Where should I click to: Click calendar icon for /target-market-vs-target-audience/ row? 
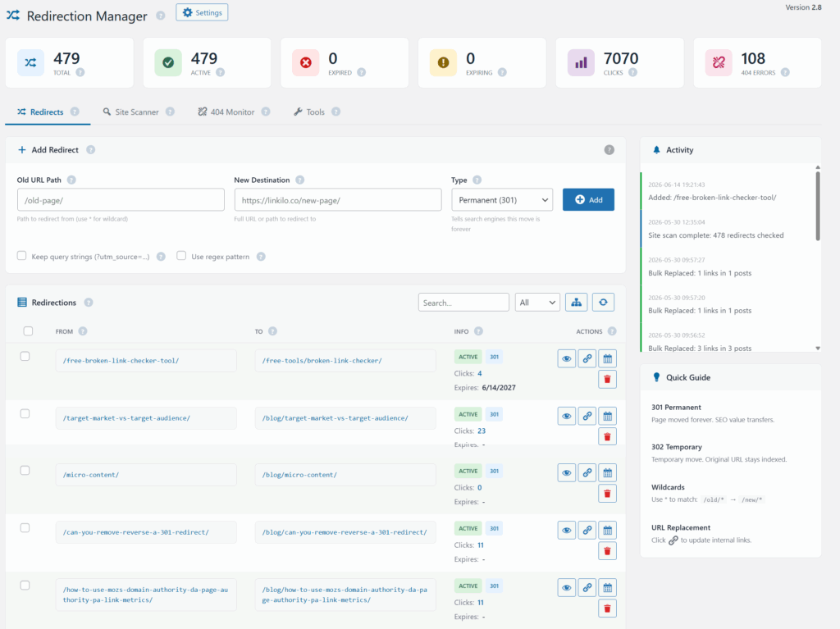click(608, 416)
